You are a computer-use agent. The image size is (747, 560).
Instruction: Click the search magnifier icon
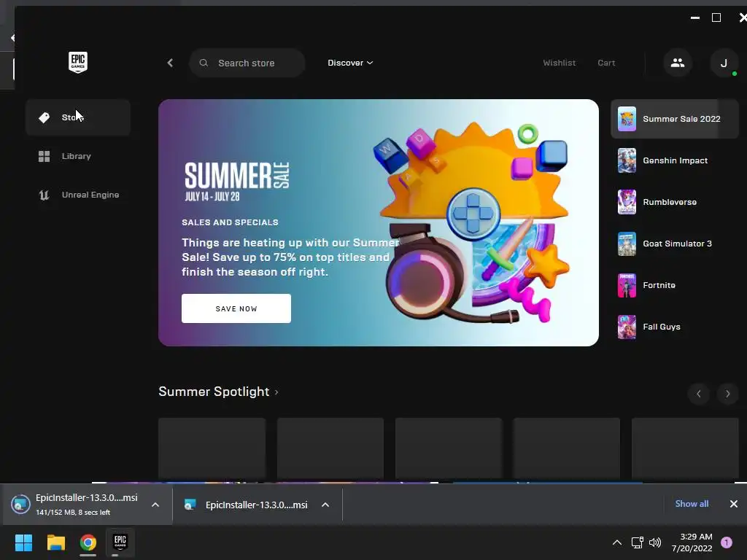click(204, 63)
